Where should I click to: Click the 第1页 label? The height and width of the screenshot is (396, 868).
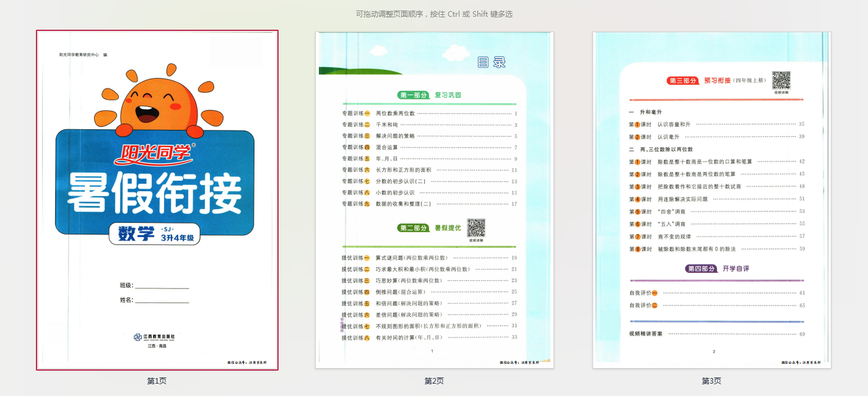point(157,381)
